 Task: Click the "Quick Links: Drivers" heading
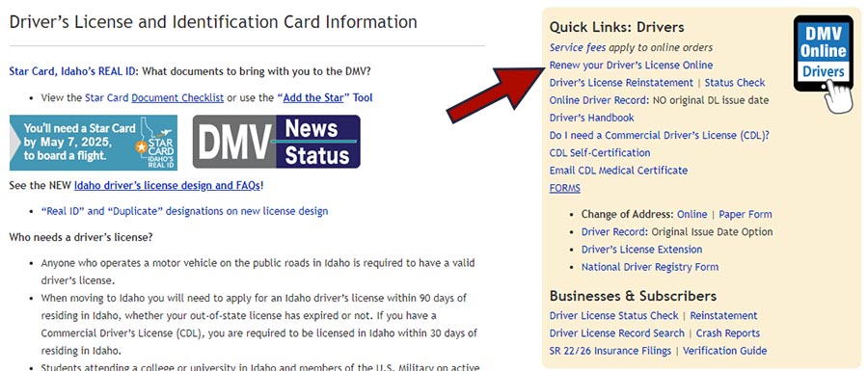(616, 27)
